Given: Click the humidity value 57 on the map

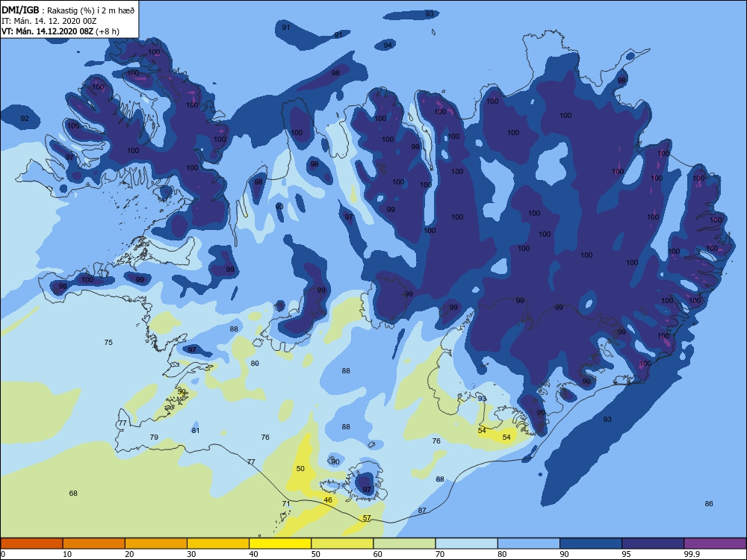Looking at the screenshot, I should pyautogui.click(x=367, y=518).
